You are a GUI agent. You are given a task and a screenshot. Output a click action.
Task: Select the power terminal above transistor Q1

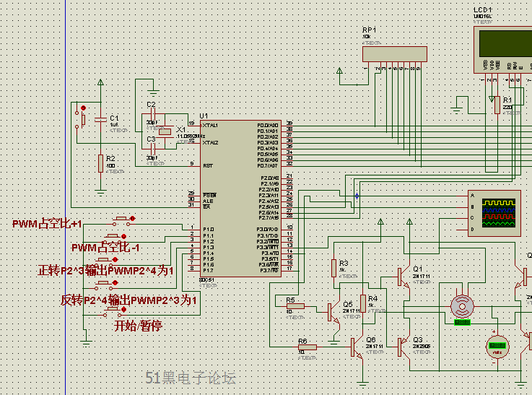tap(409, 222)
